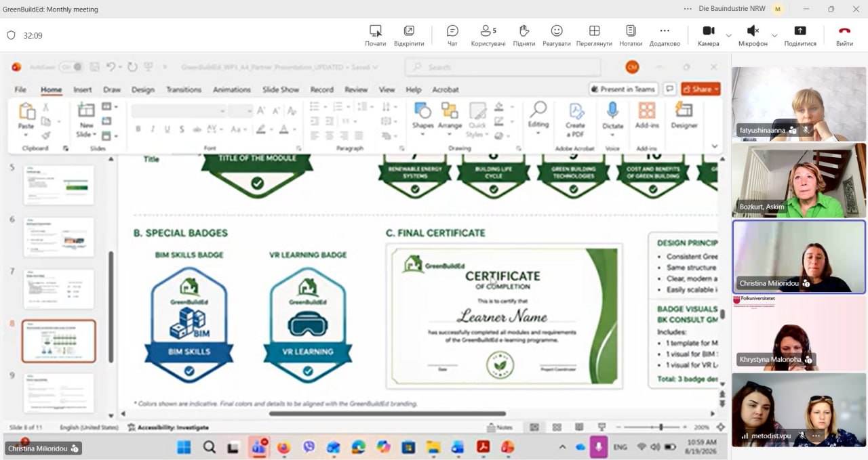Start Slide Show from status bar icon
The width and height of the screenshot is (868, 460).
coord(601,427)
